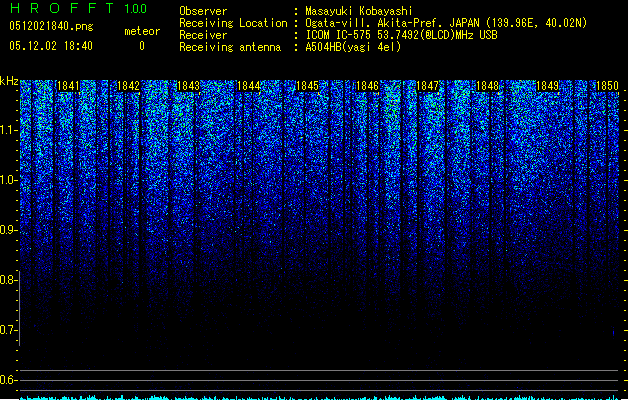Select the 1845 time marker
The width and height of the screenshot is (629, 400).
pyautogui.click(x=307, y=86)
